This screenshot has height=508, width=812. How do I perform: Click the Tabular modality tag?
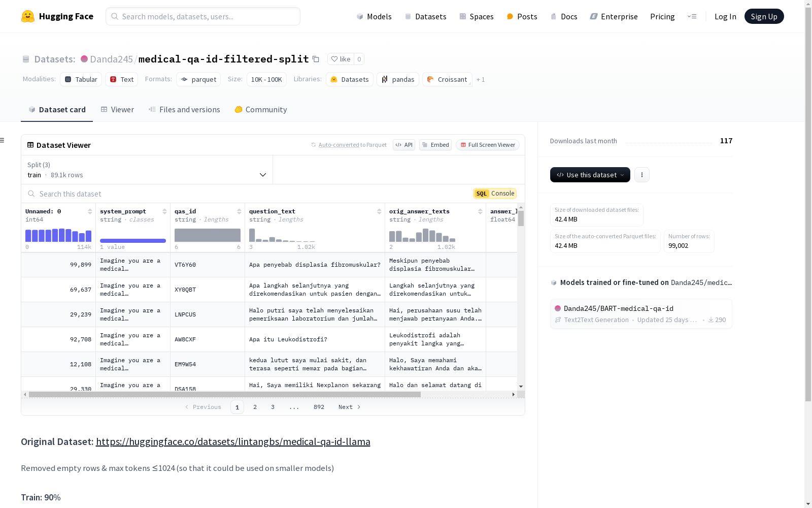pos(81,79)
